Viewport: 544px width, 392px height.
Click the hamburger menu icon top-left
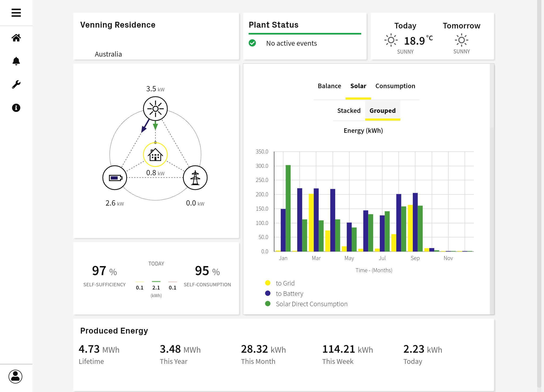[x=16, y=13]
